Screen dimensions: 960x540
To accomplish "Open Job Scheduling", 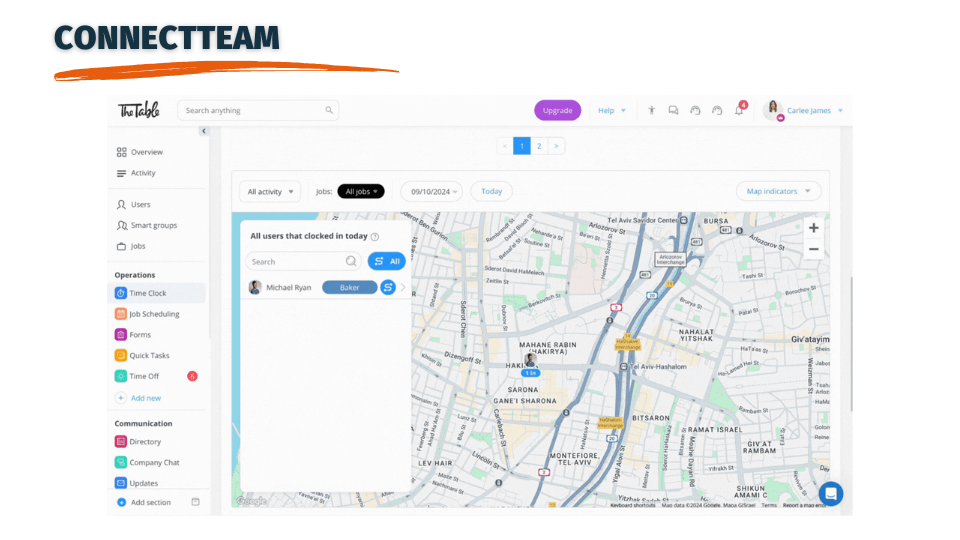I will [148, 314].
